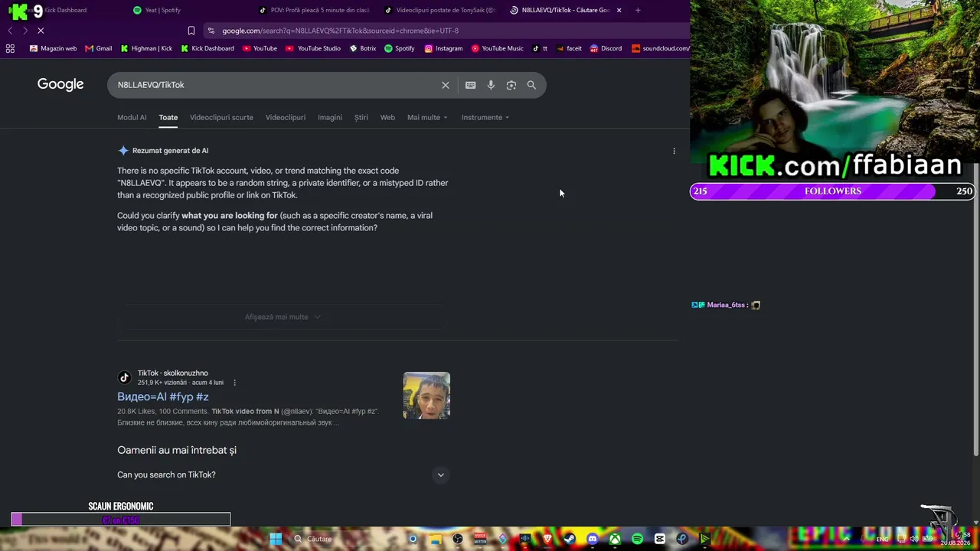This screenshot has width=980, height=551.
Task: Clear the Google search box text
Action: 446,85
